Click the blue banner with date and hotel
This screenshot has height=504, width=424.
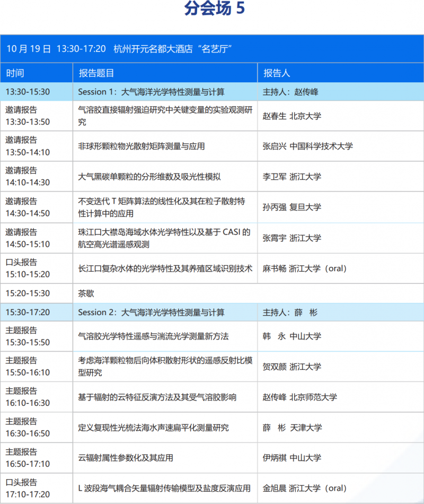pos(212,49)
